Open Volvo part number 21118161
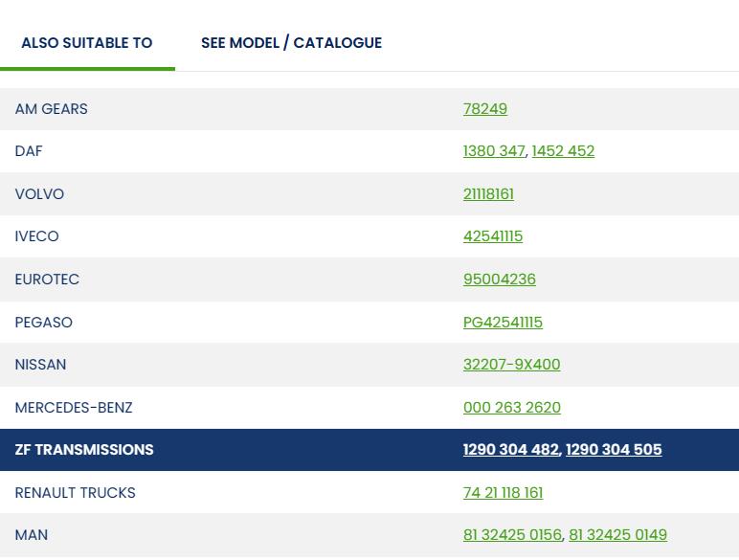 [488, 194]
